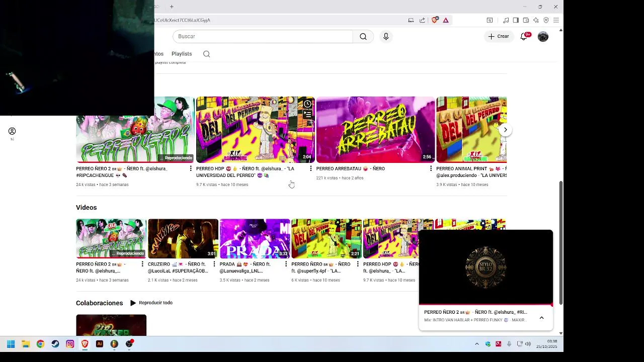Image resolution: width=644 pixels, height=362 pixels.
Task: Click the CRUZEIRO video title
Action: click(178, 267)
